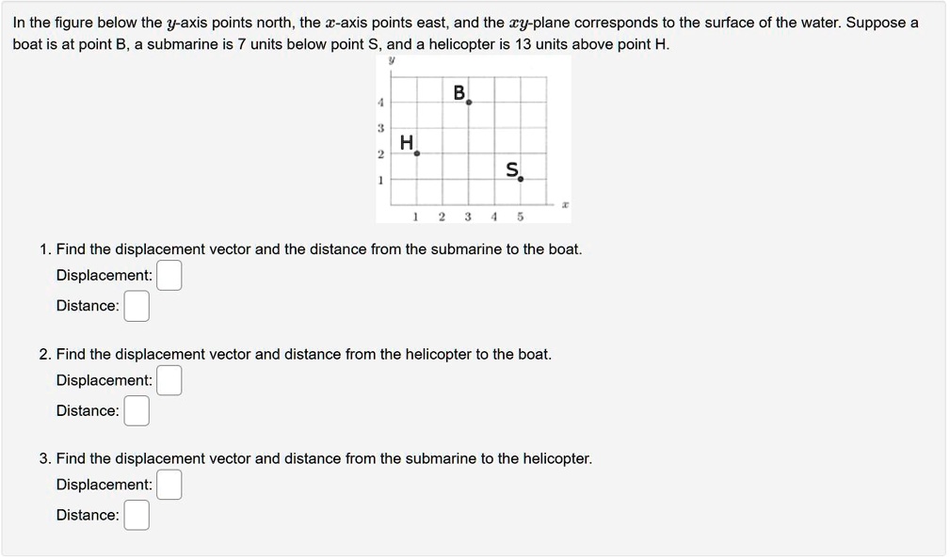Image resolution: width=950 pixels, height=560 pixels.
Task: Click the Distance input for question 2
Action: coord(137,410)
